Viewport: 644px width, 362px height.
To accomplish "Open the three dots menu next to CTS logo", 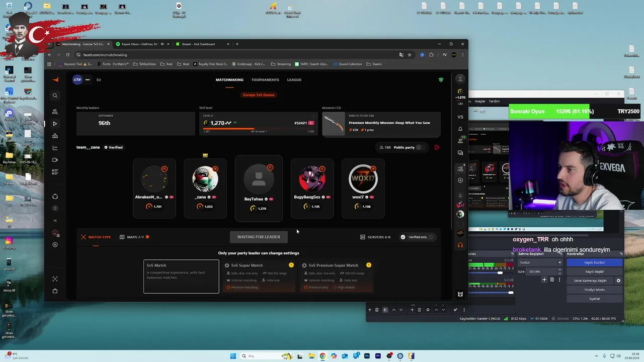I will [88, 79].
